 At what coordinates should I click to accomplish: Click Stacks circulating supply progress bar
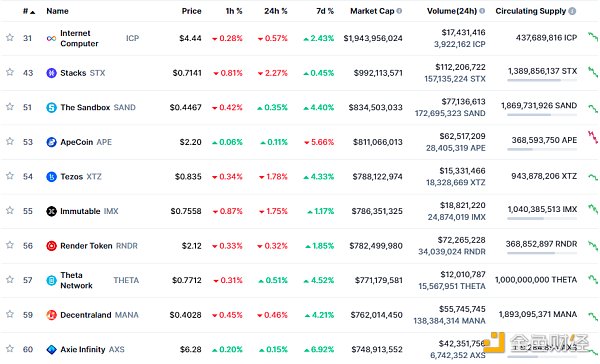(x=542, y=80)
